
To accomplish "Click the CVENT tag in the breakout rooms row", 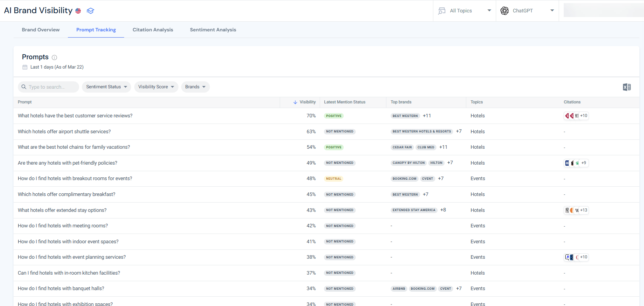I will [x=428, y=179].
